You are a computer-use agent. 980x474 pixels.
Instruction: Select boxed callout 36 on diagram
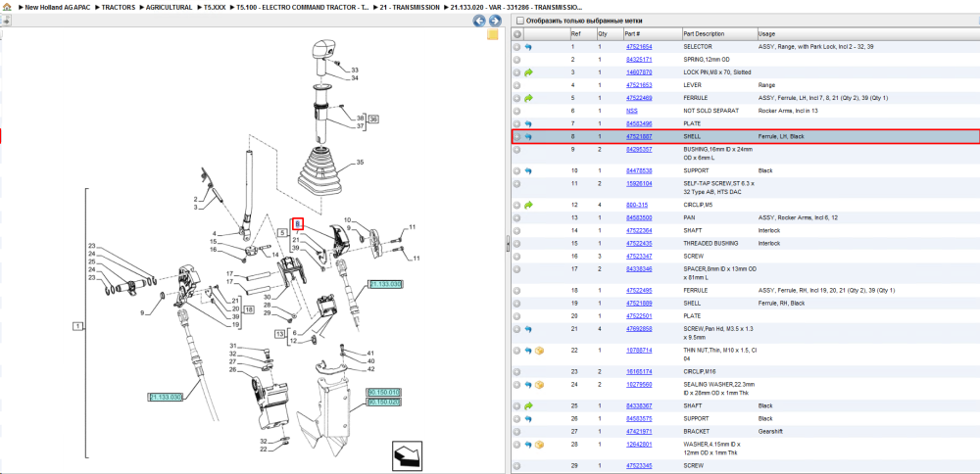coord(373,118)
